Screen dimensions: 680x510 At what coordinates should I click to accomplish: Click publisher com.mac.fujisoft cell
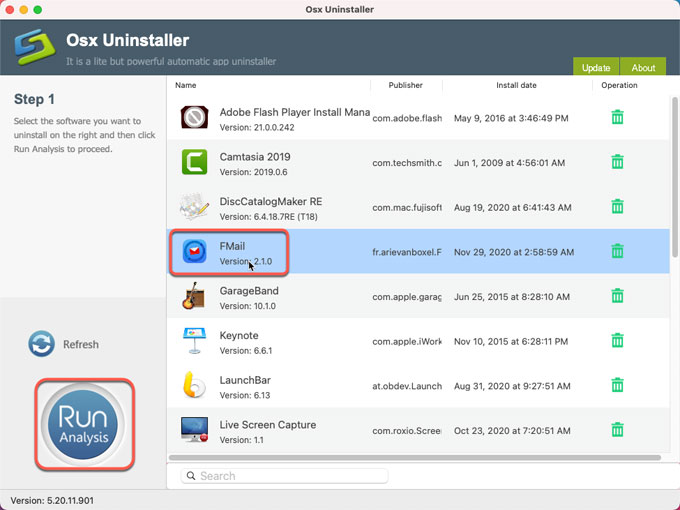(407, 208)
